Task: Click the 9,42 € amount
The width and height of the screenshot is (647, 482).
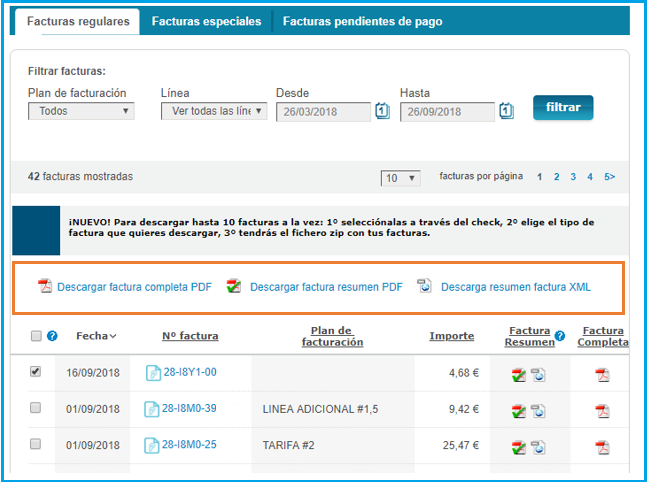Action: [464, 409]
